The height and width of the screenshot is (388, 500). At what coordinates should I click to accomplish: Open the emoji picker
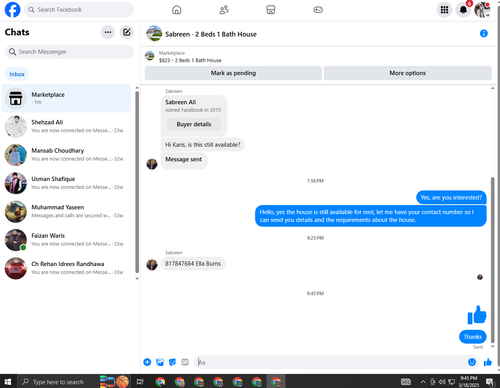coord(472,362)
